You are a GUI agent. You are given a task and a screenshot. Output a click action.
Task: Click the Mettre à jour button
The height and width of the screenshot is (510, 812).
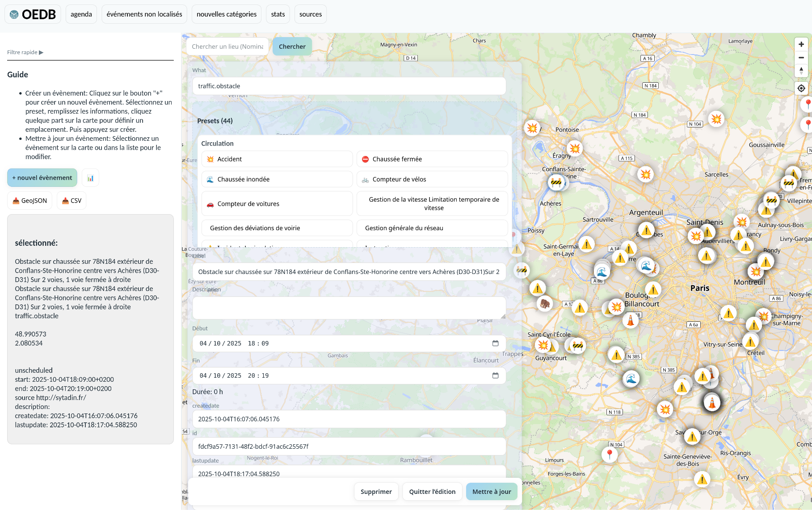point(491,492)
